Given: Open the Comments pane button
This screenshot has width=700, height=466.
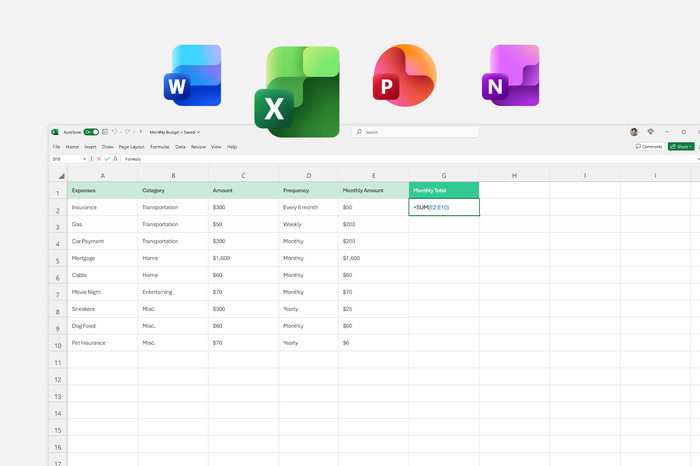Looking at the screenshot, I should click(649, 146).
